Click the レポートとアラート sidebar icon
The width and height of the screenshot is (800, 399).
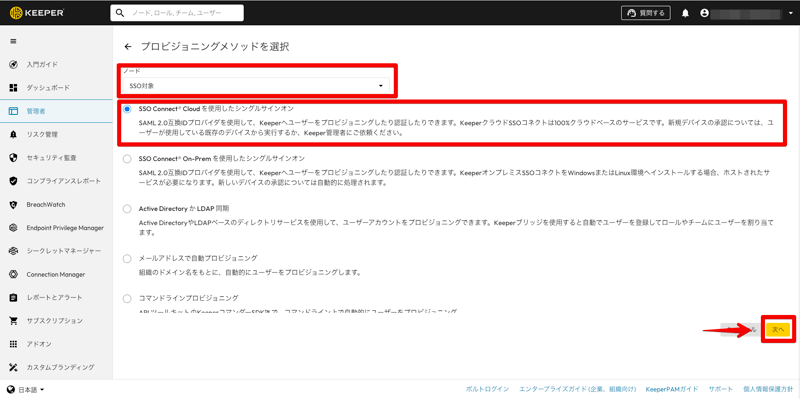pyautogui.click(x=14, y=297)
